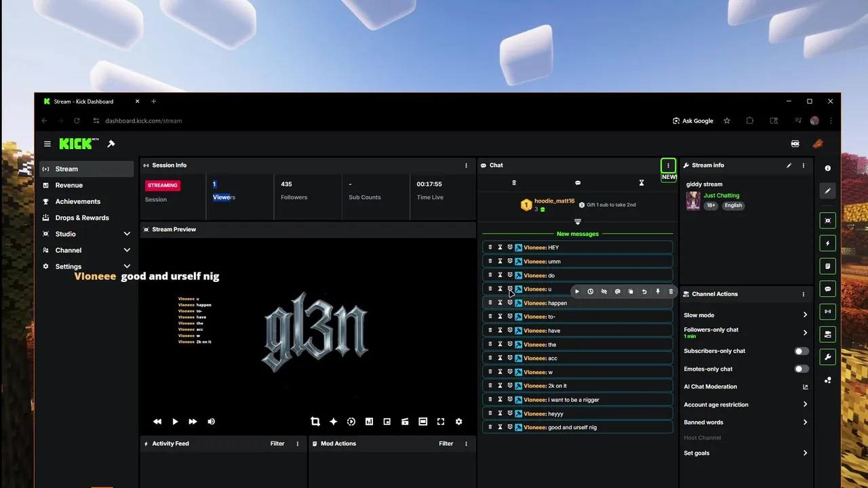This screenshot has width=868, height=488.
Task: Select Stream in the left sidebar
Action: [x=86, y=169]
